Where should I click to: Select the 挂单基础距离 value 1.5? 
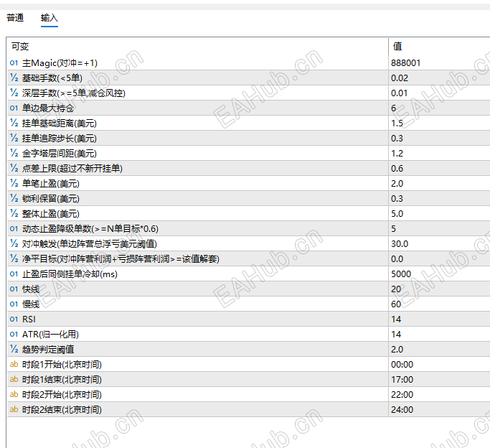[397, 123]
